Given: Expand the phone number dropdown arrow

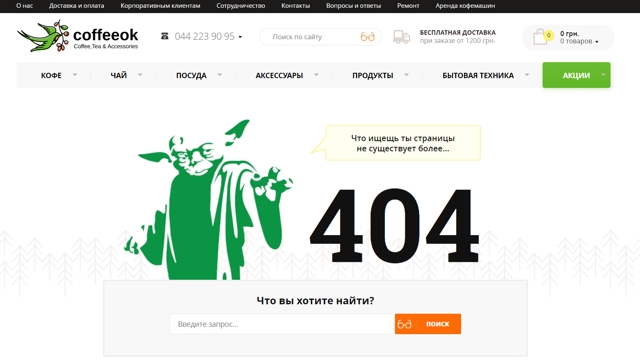Looking at the screenshot, I should coord(240,37).
